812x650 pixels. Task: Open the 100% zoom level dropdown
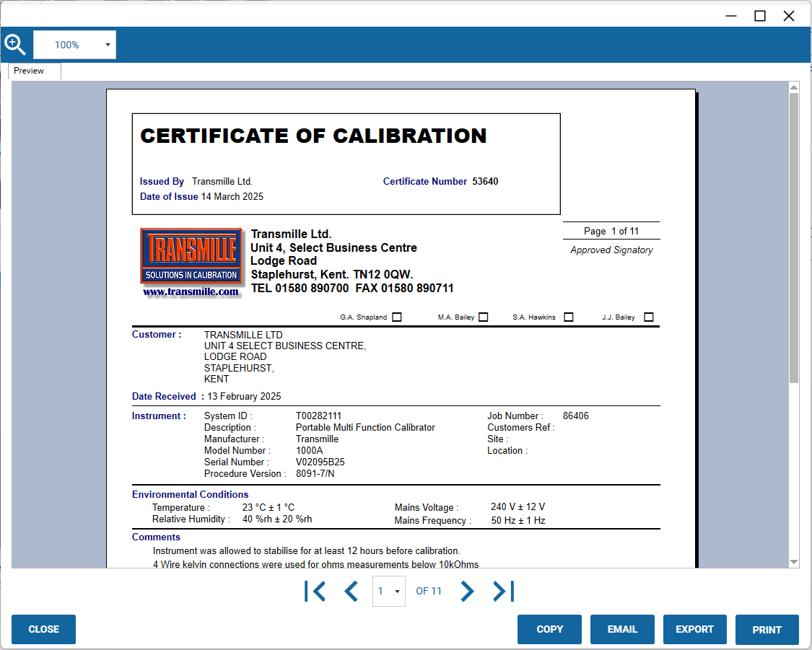74,45
